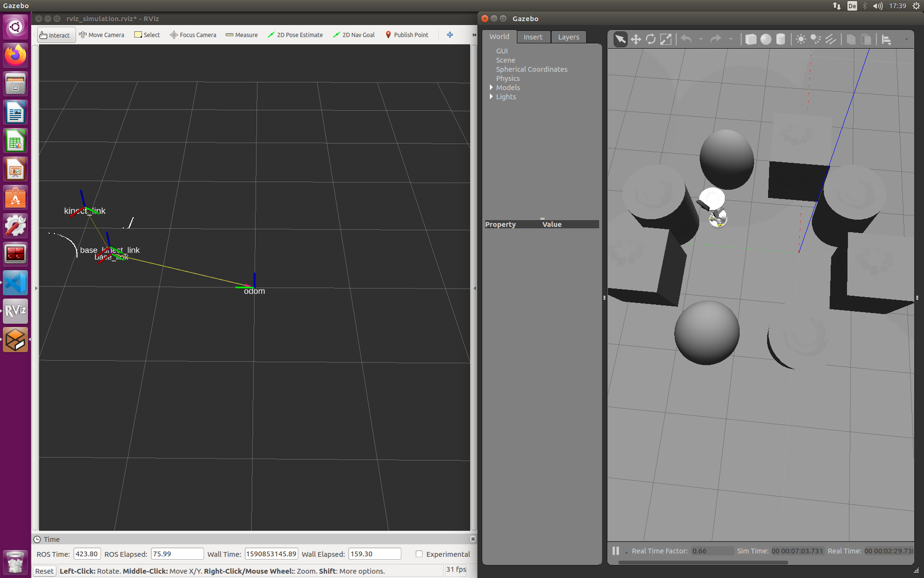The image size is (924, 578).
Task: Open Visual Studio Code from the dock
Action: tap(15, 283)
